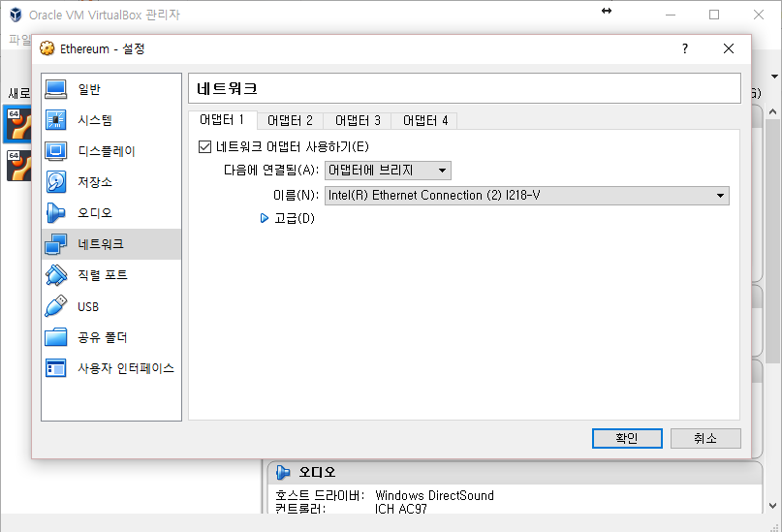Open the 직렬 포트 connector icon

coord(55,275)
